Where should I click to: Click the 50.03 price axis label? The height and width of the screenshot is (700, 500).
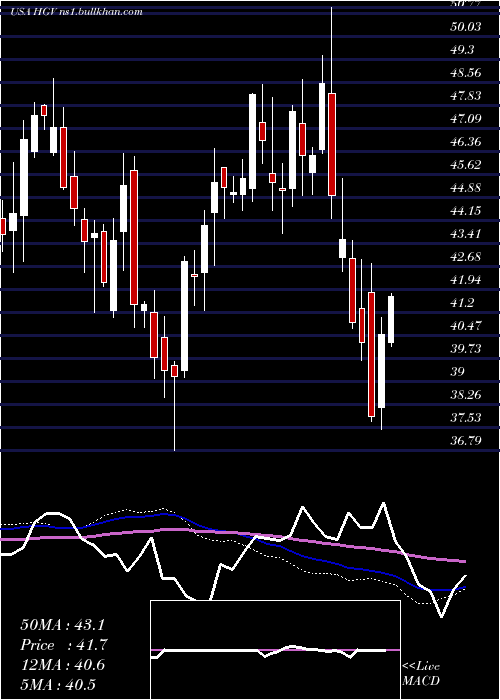point(466,27)
